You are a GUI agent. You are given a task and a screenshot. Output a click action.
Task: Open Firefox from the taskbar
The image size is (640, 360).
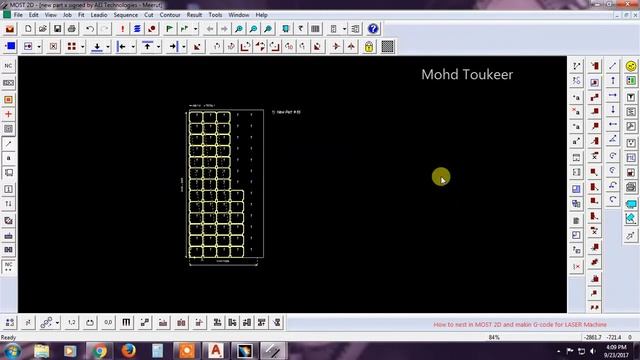(128, 351)
